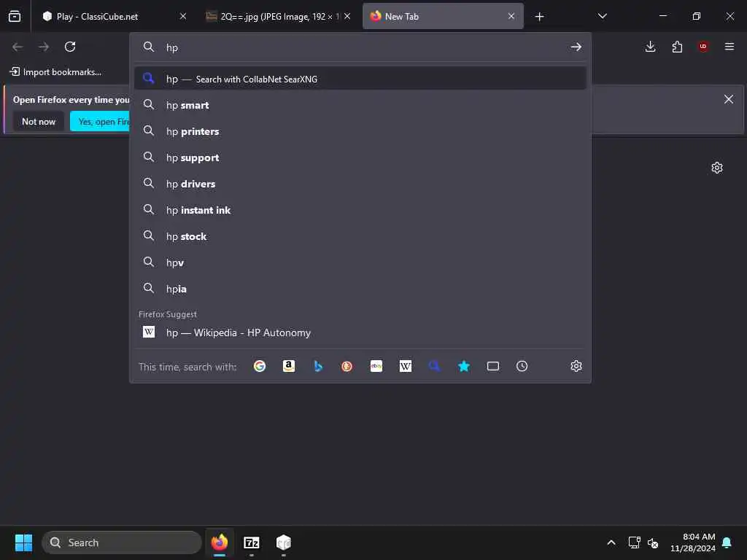Image resolution: width=747 pixels, height=560 pixels.
Task: Open Firefox View icon
Action: 15,16
